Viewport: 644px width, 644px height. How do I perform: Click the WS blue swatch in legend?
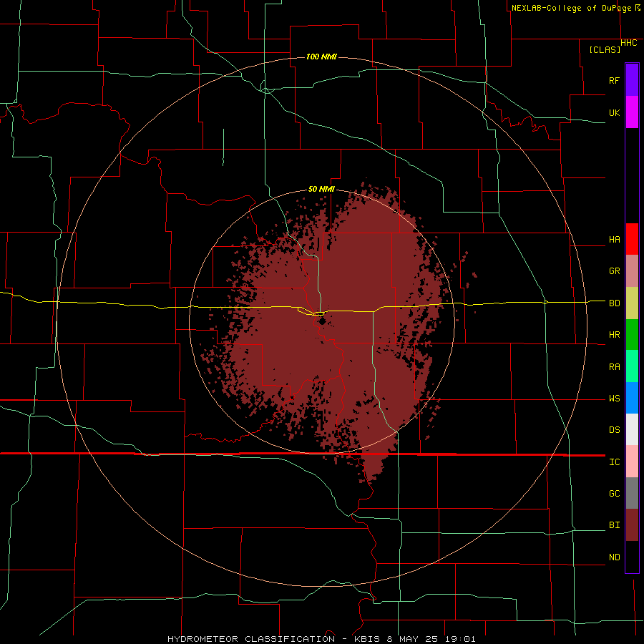pos(632,398)
